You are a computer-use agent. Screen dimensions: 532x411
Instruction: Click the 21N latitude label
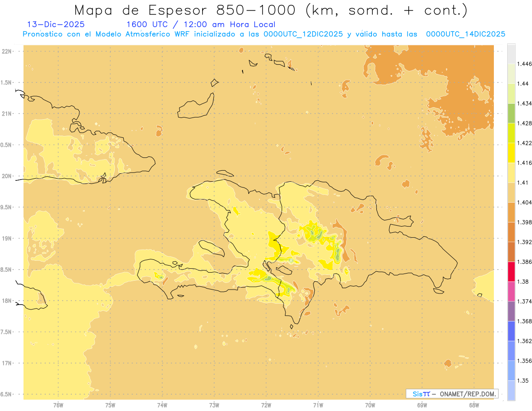tap(7, 114)
